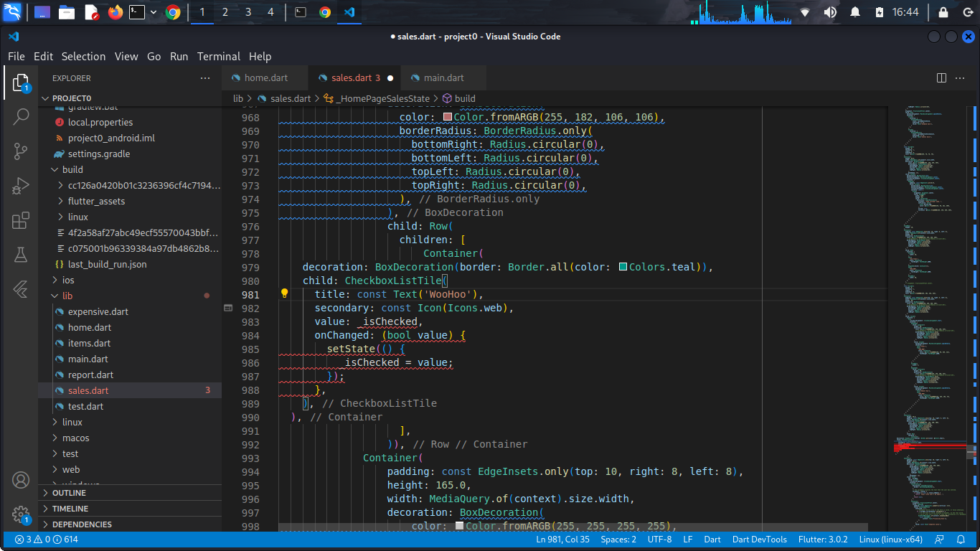Screen dimensions: 980x551
Task: Switch to workspace 4
Action: click(x=270, y=12)
